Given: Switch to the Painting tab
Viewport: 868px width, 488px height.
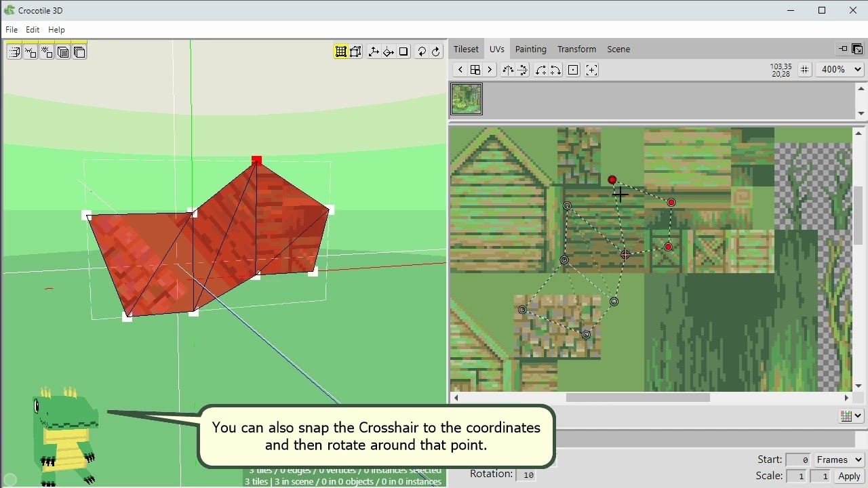Looking at the screenshot, I should tap(530, 49).
